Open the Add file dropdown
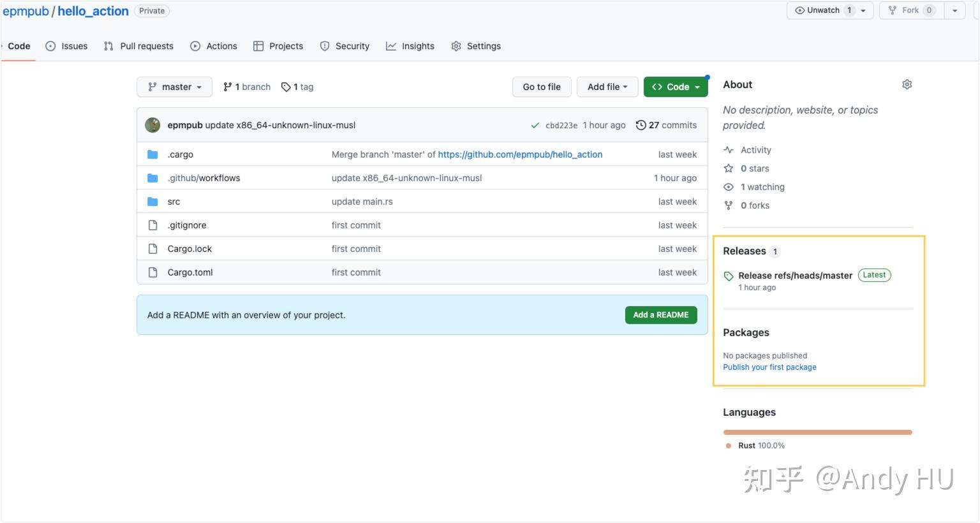This screenshot has width=980, height=523. [x=607, y=87]
